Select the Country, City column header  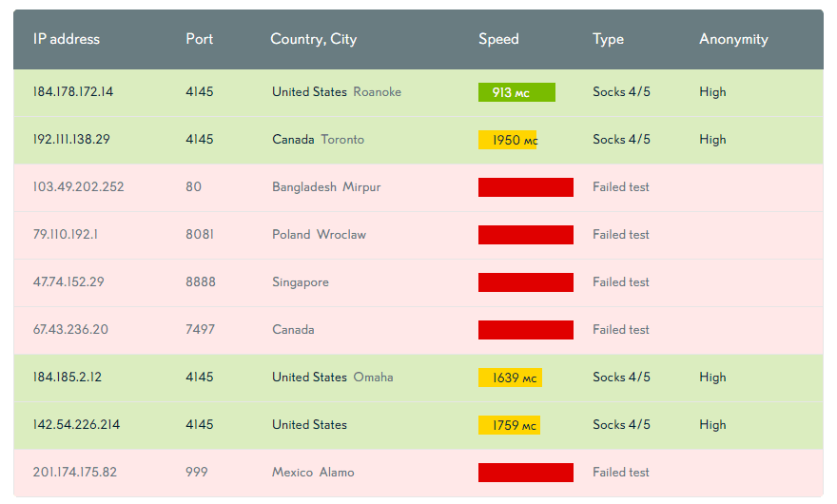[313, 39]
